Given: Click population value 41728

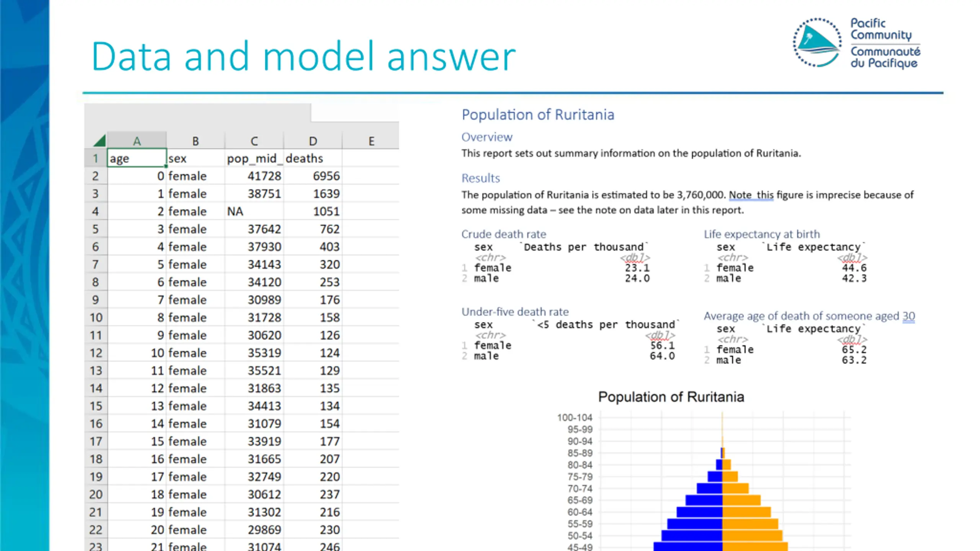Looking at the screenshot, I should pos(264,176).
